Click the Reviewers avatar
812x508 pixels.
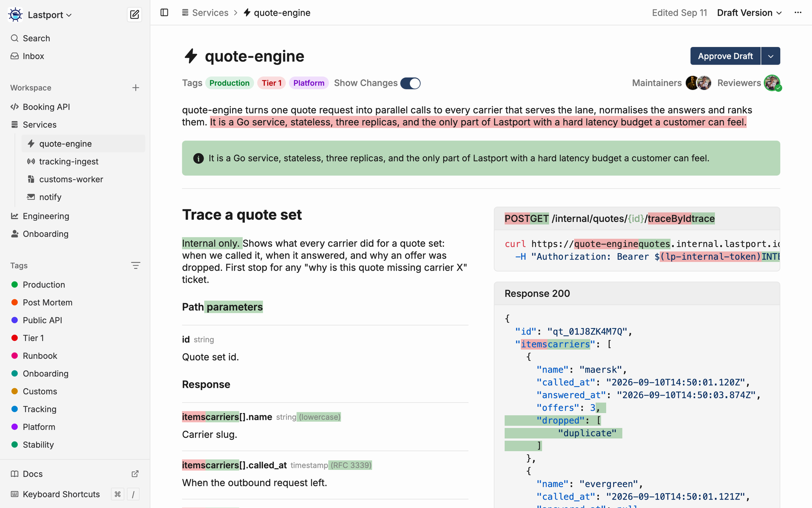coord(772,83)
